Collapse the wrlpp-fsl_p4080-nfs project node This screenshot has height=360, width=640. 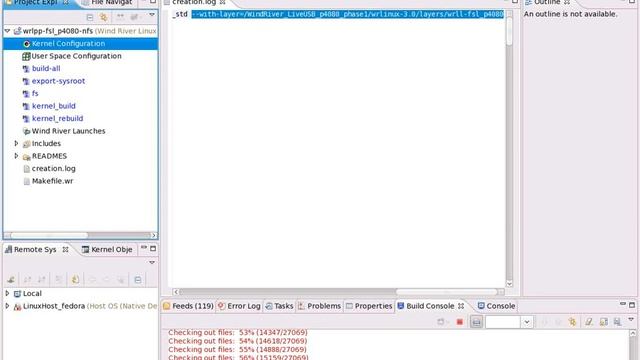[x=7, y=31]
